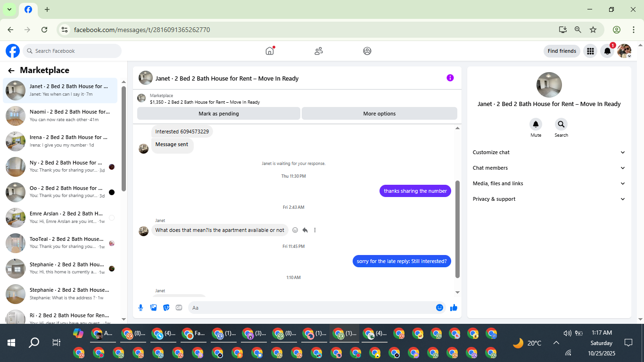
Task: Attach a photo using the image icon
Action: pos(153,308)
